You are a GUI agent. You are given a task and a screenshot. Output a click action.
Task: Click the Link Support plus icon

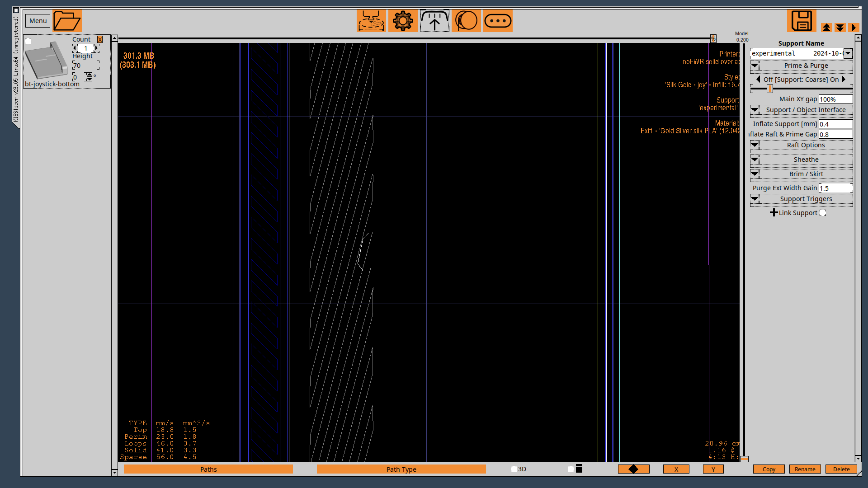pos(774,212)
